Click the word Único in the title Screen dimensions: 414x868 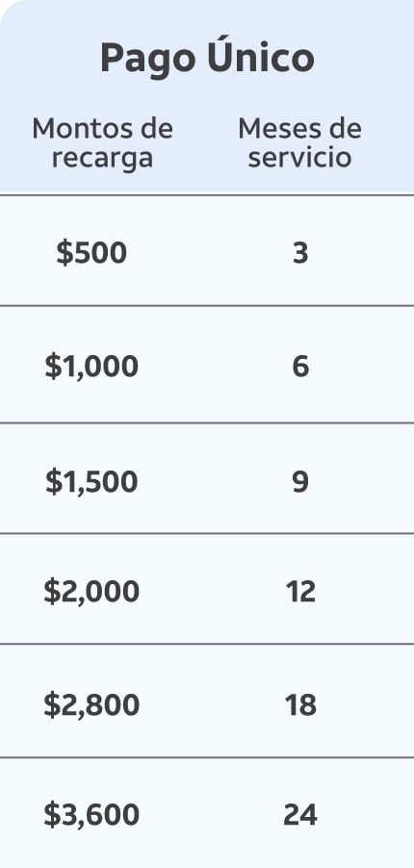coord(261,56)
